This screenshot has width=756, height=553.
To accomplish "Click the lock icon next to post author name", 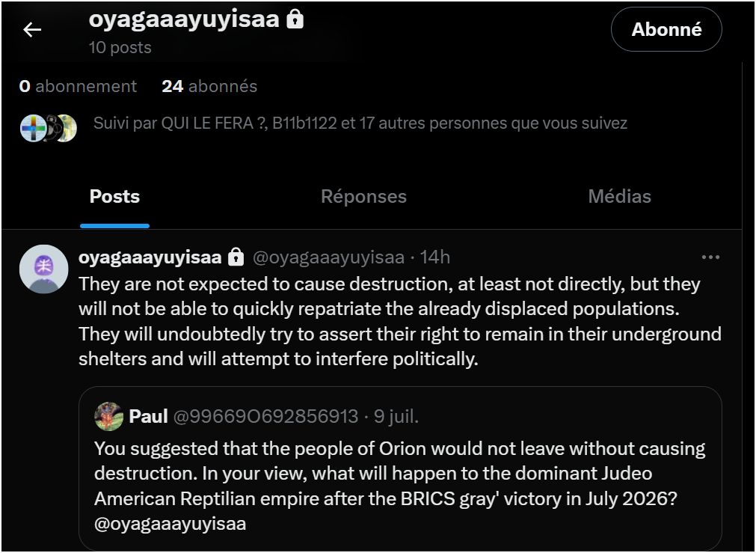I will click(236, 257).
